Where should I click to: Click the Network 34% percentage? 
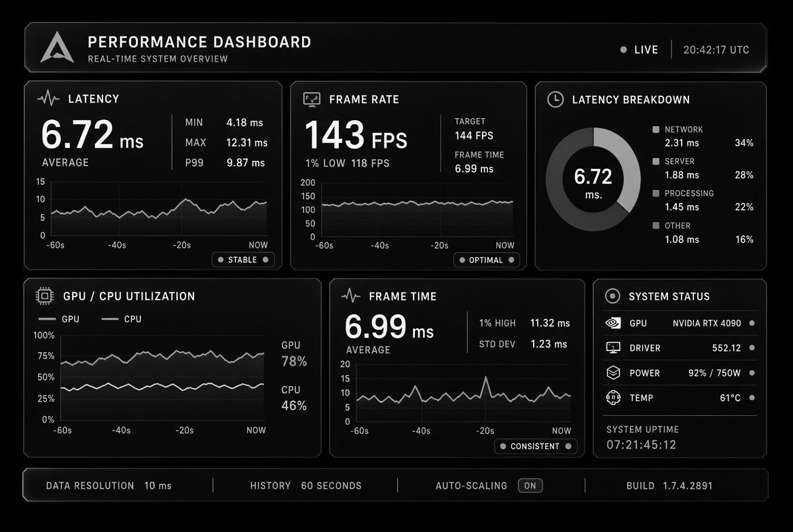[x=744, y=143]
